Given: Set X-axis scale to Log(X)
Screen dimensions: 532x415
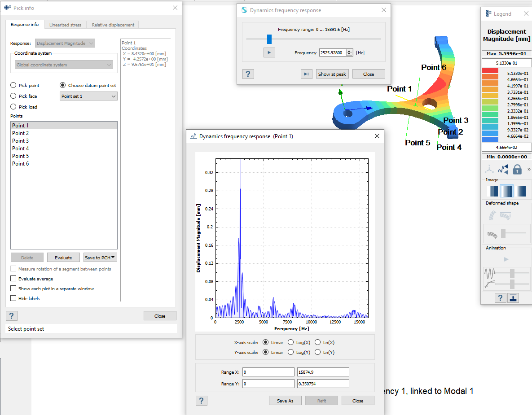Looking at the screenshot, I should [x=290, y=342].
